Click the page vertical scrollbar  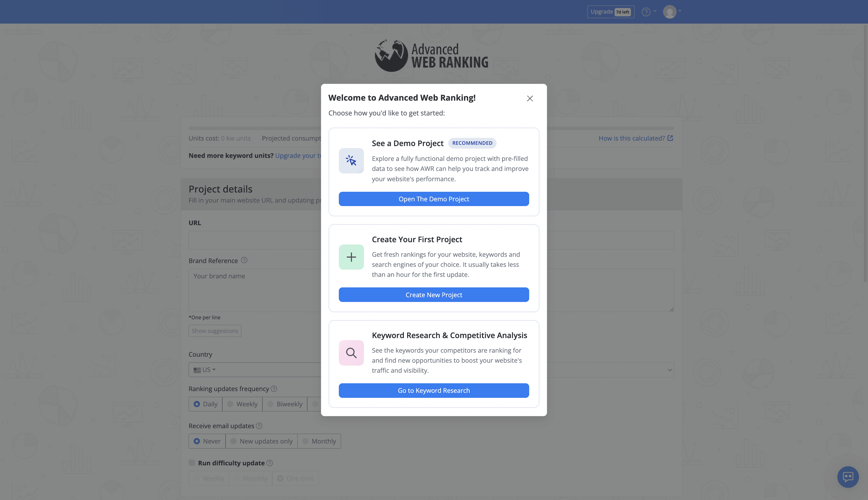[865, 153]
